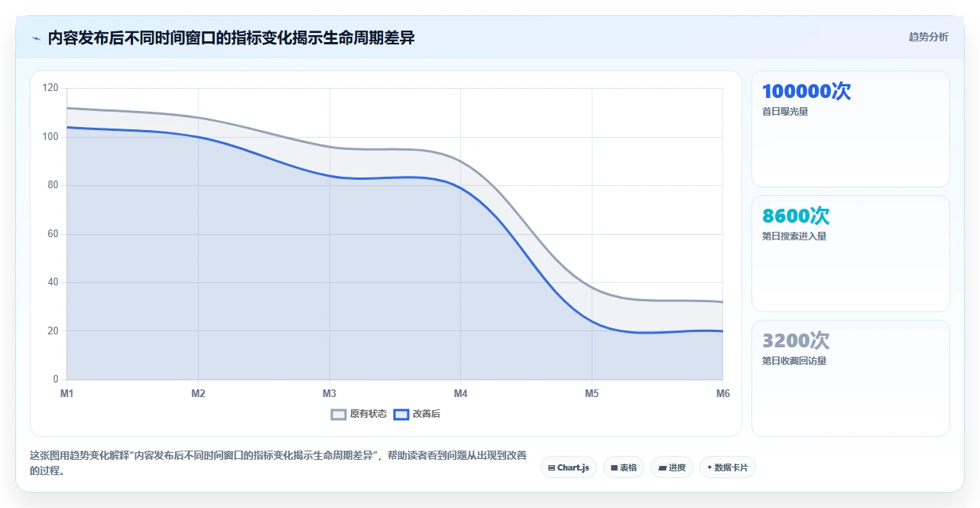Select the 表格 tag
Screen dimensions: 980x508
click(624, 467)
